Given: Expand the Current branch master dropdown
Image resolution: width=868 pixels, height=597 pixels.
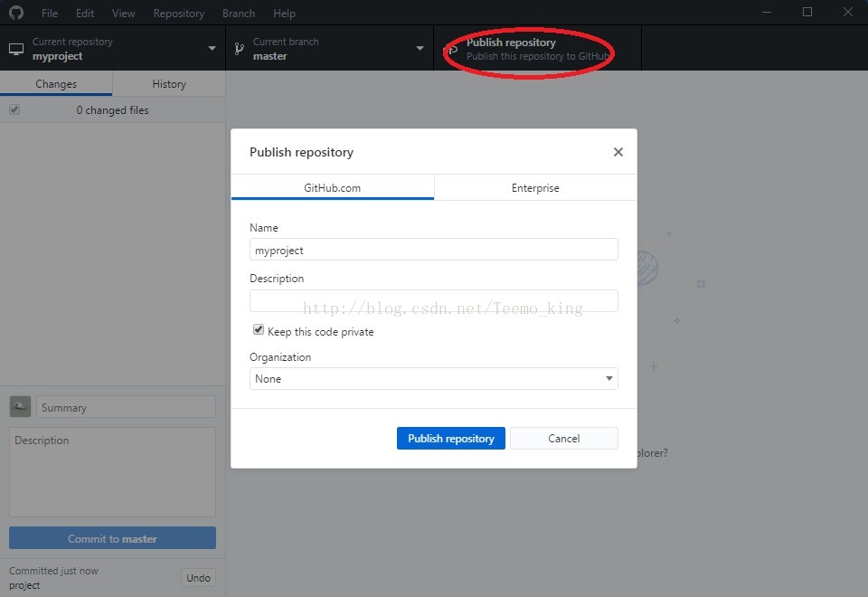Looking at the screenshot, I should point(329,48).
